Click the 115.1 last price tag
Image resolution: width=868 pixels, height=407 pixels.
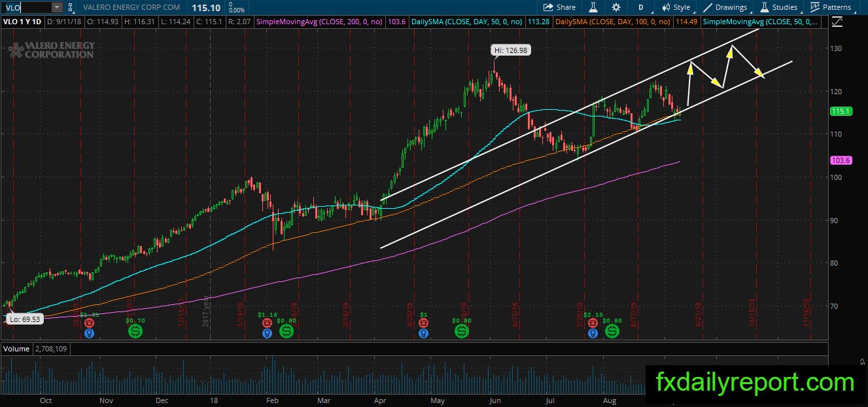840,112
